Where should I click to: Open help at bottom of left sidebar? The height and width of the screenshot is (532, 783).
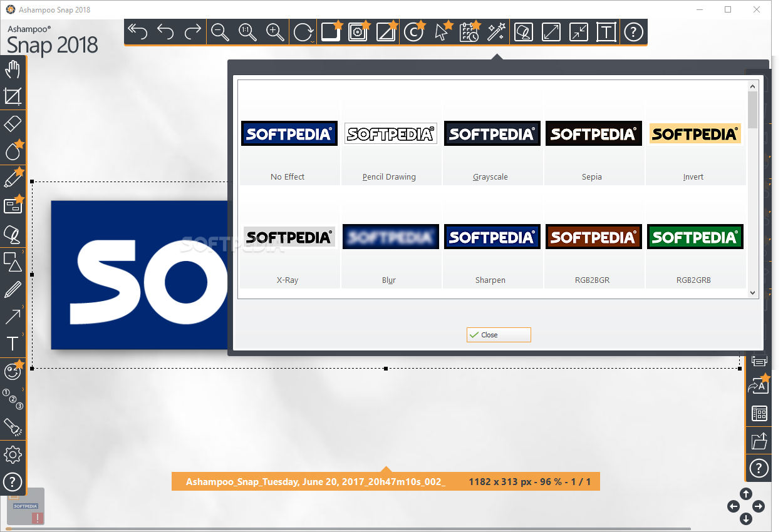point(13,482)
